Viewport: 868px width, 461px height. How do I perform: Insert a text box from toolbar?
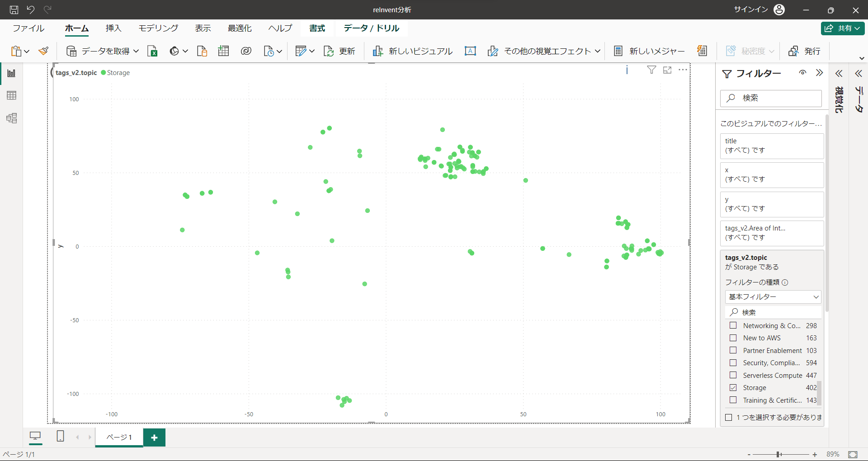470,51
